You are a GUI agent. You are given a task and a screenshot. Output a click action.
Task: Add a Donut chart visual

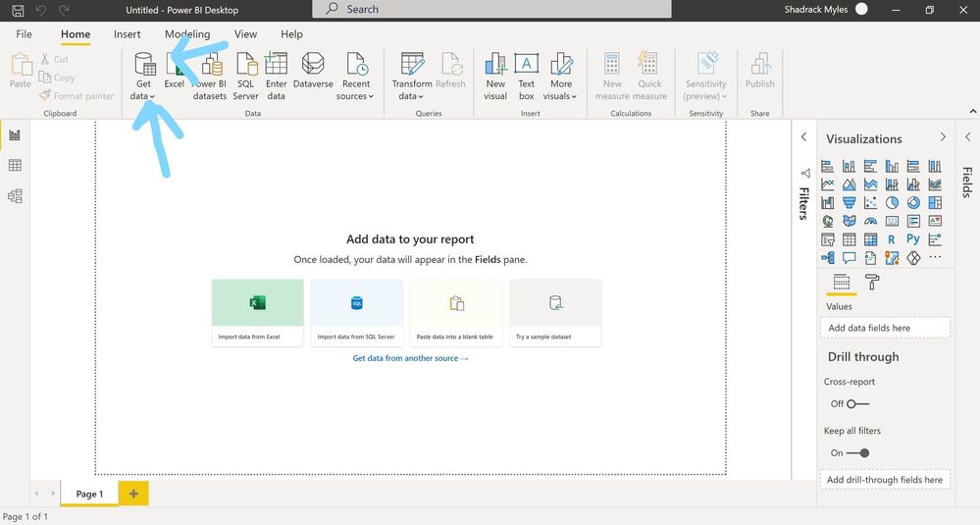[x=913, y=202]
